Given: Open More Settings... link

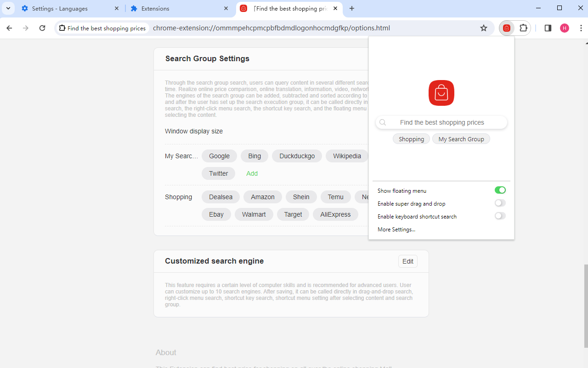Looking at the screenshot, I should point(396,229).
